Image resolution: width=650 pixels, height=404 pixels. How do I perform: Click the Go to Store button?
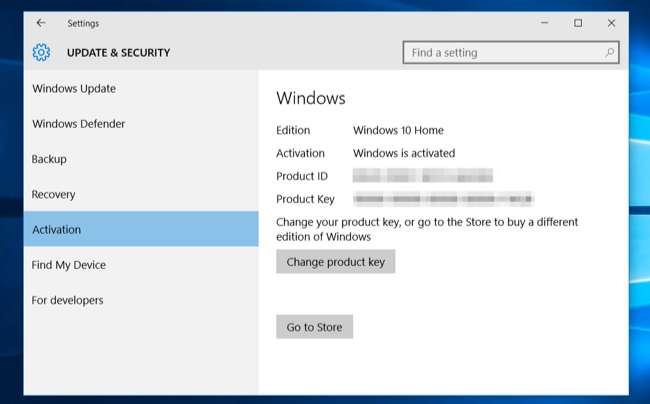click(x=314, y=327)
